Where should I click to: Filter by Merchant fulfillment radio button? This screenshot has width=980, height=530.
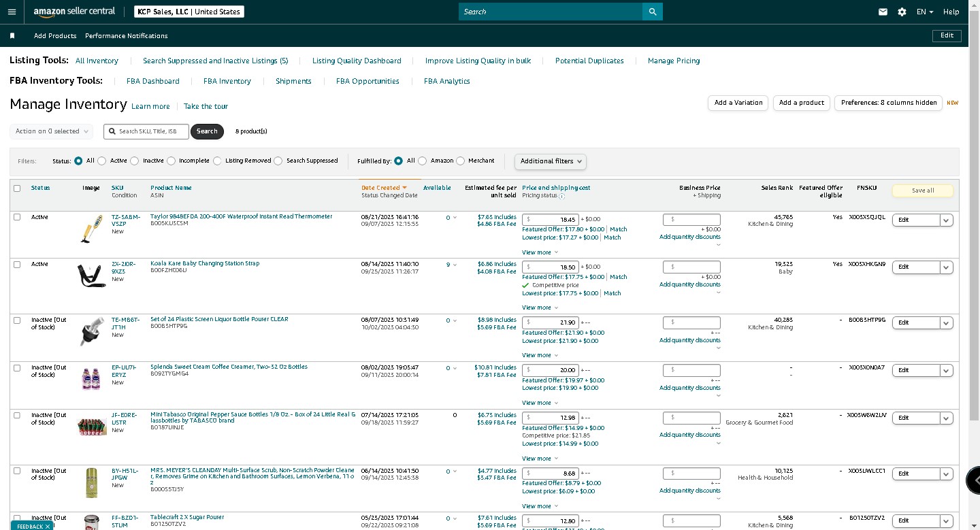click(461, 161)
